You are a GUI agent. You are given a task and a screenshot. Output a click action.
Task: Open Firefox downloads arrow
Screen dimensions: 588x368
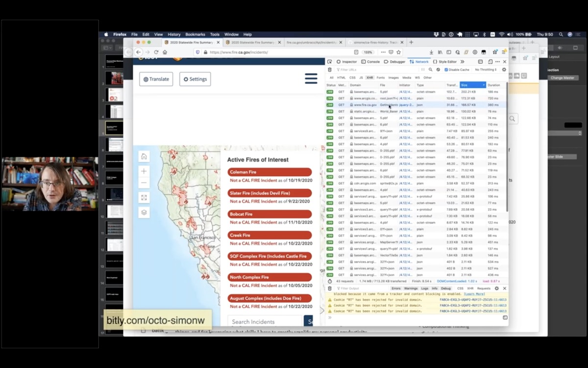[431, 52]
